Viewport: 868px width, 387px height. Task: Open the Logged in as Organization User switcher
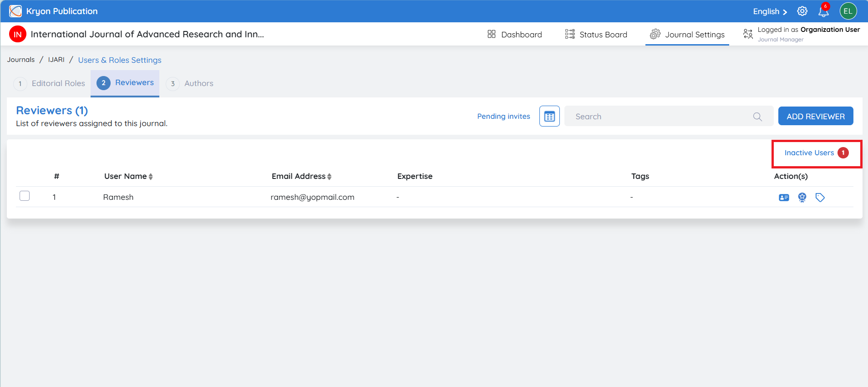point(802,34)
